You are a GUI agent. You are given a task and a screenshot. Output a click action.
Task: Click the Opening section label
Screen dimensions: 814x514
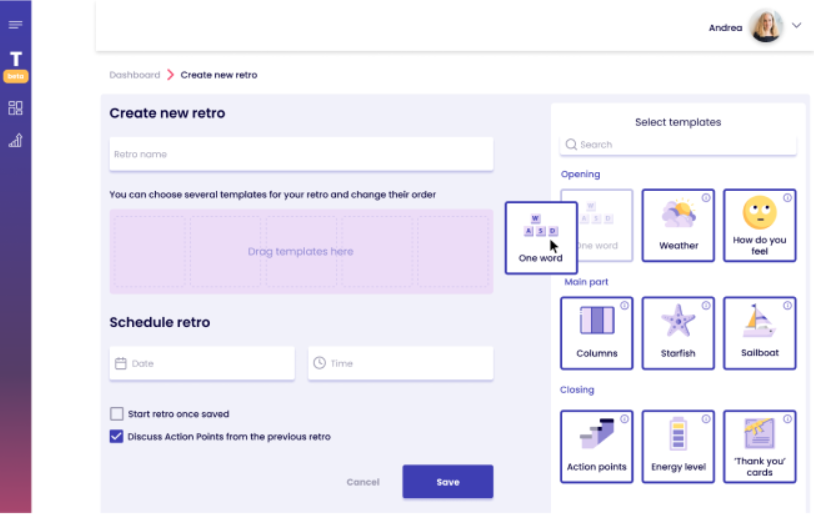click(580, 174)
